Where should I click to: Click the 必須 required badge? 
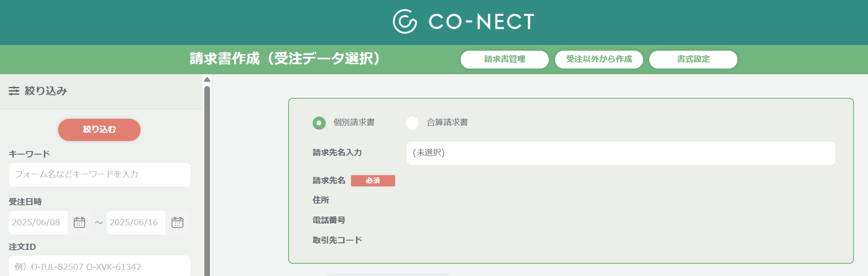tap(373, 181)
